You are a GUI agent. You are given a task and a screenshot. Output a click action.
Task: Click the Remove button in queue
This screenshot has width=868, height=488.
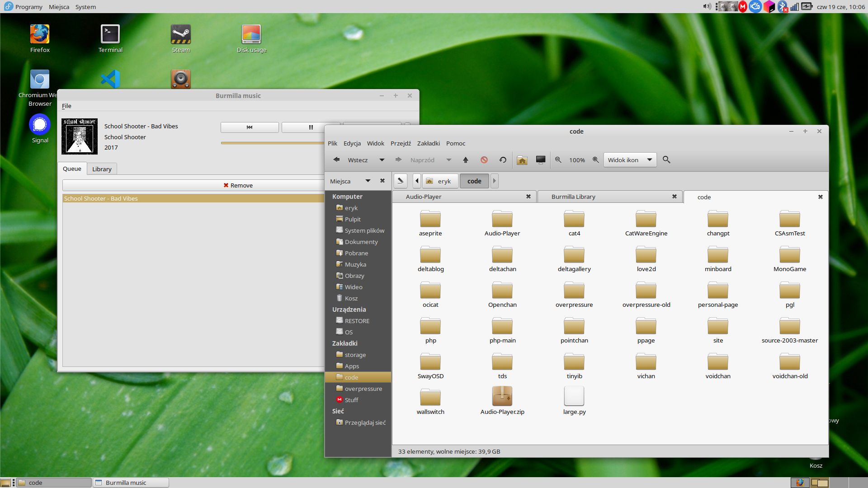pos(238,185)
